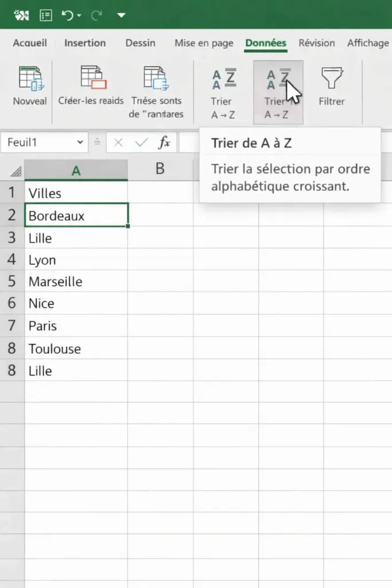Select all cells with the corner triangle
Viewport: 392px width, 588px height.
pyautogui.click(x=16, y=171)
